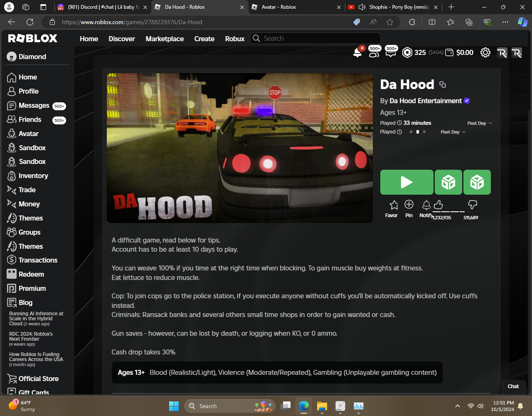
Task: Open Robux in top navigation
Action: (x=235, y=39)
